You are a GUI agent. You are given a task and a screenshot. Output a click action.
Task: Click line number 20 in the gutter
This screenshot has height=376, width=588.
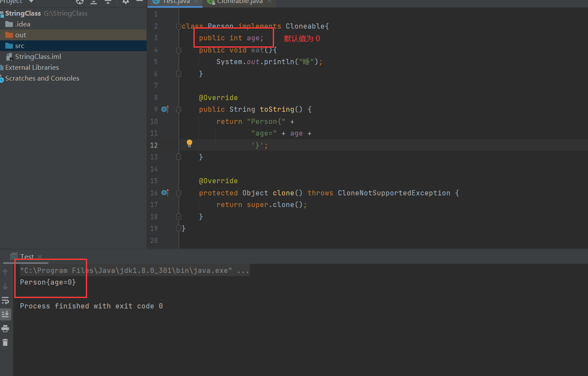click(154, 240)
